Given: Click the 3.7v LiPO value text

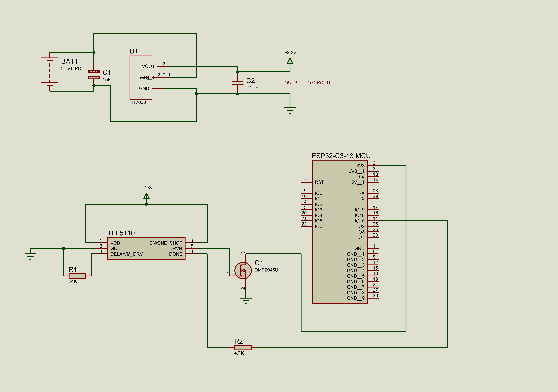Looking at the screenshot, I should (x=71, y=68).
